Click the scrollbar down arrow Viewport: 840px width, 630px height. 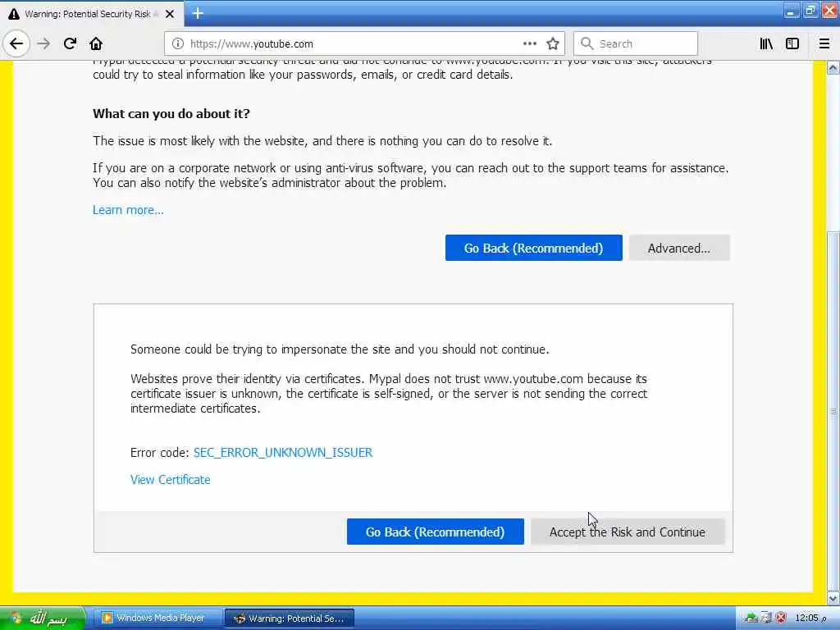point(833,598)
